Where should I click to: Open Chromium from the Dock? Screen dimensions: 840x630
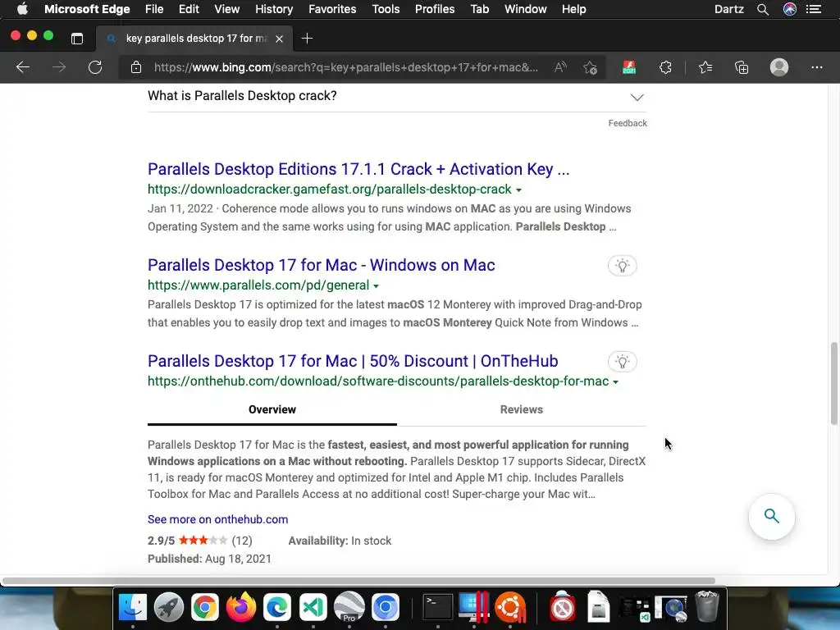pos(386,608)
